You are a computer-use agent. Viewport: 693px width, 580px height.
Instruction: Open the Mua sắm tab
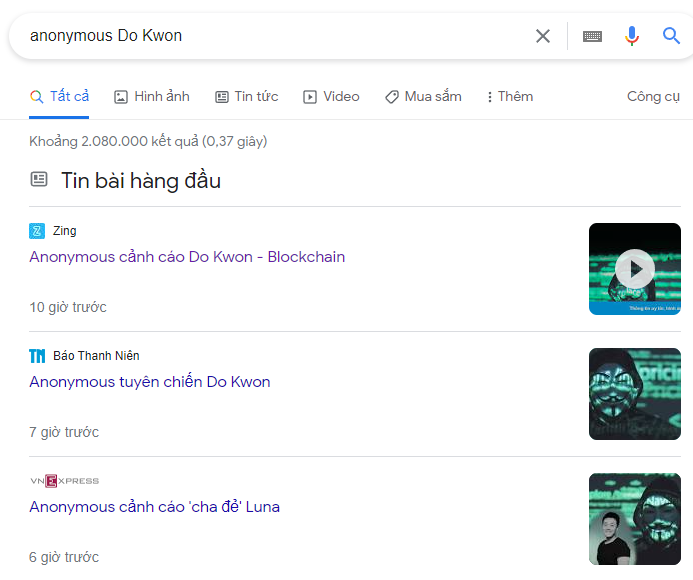pyautogui.click(x=423, y=96)
